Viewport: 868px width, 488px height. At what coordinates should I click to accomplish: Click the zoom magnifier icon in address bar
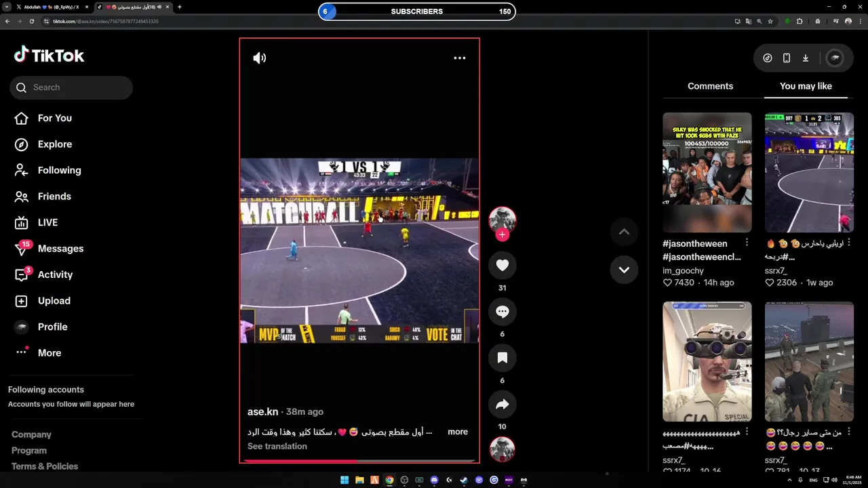click(x=759, y=21)
